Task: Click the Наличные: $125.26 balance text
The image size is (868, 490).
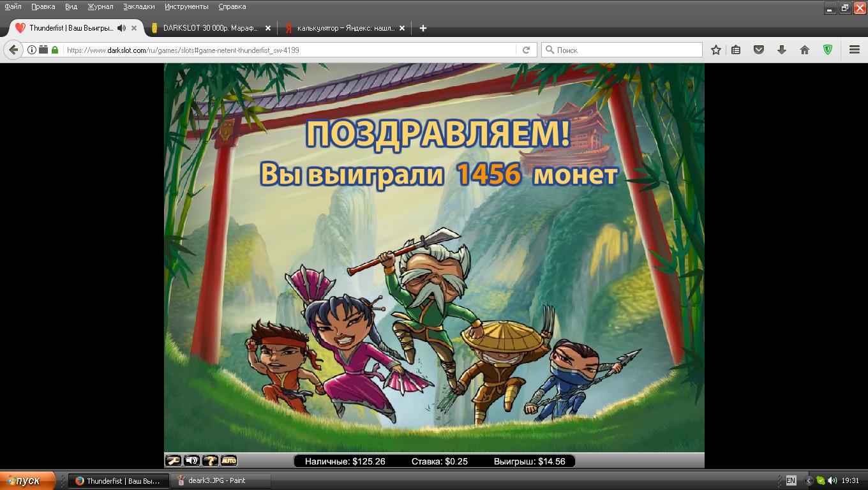Action: click(x=345, y=461)
